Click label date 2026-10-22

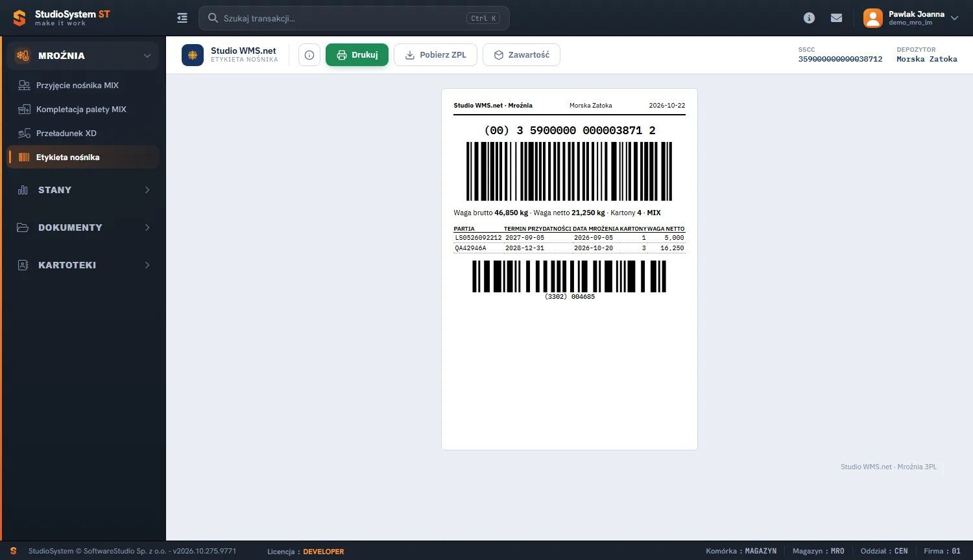(x=667, y=106)
